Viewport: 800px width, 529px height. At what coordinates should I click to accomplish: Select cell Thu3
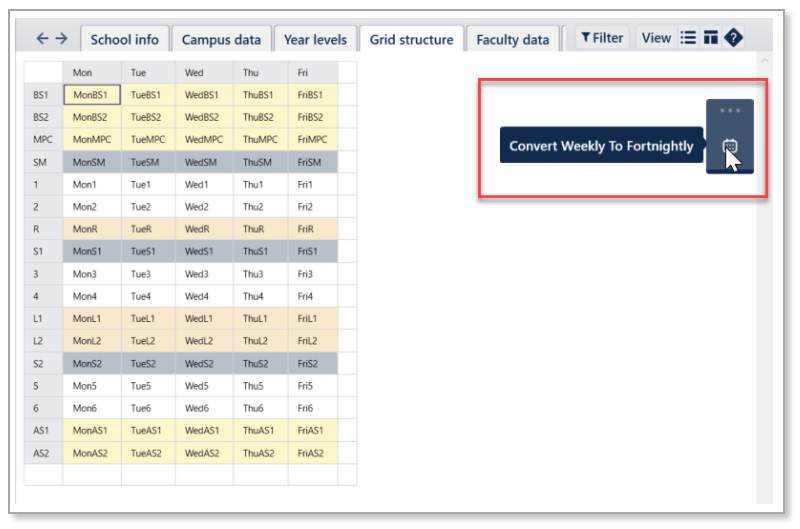point(261,274)
